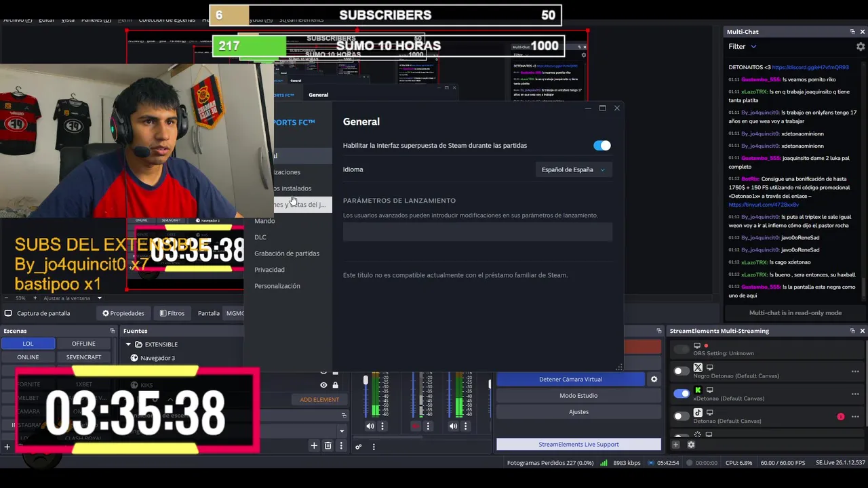Add a new scene with plus
This screenshot has width=868, height=488.
coord(7,446)
